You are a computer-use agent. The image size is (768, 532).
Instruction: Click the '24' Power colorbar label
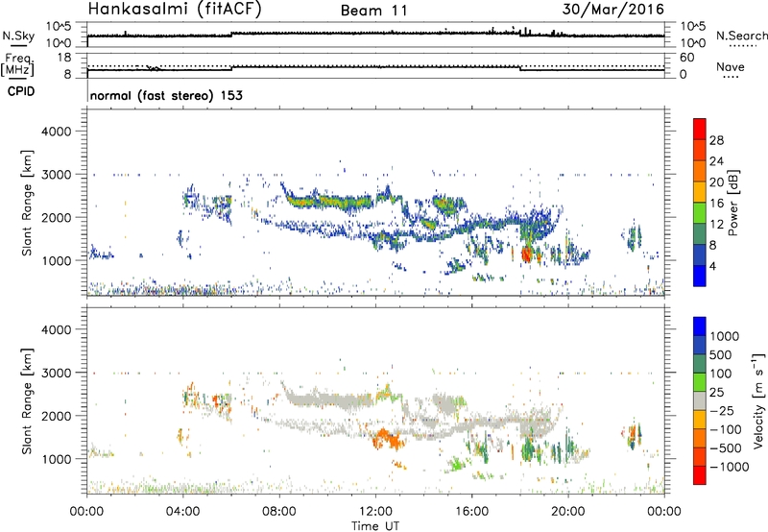click(716, 161)
